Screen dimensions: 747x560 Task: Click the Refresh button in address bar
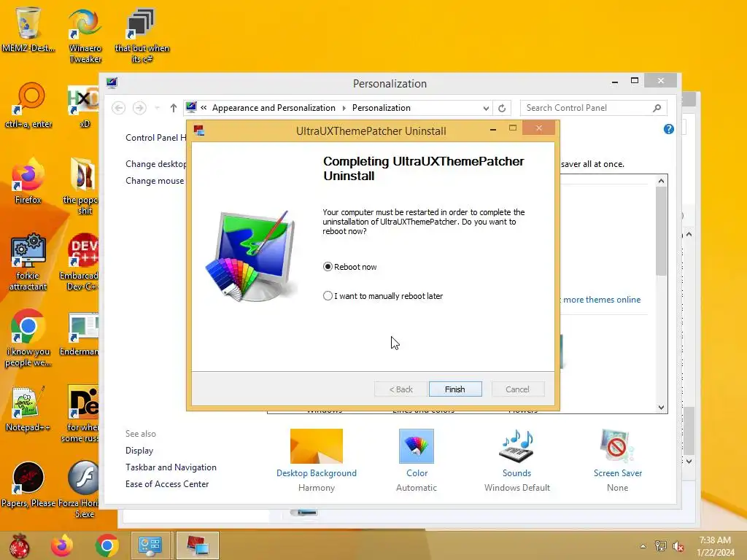[x=502, y=108]
